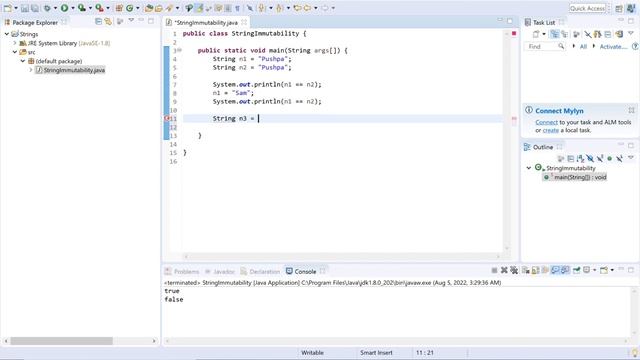Open the Run button dropdown arrow
This screenshot has width=640, height=360.
pyautogui.click(x=73, y=8)
